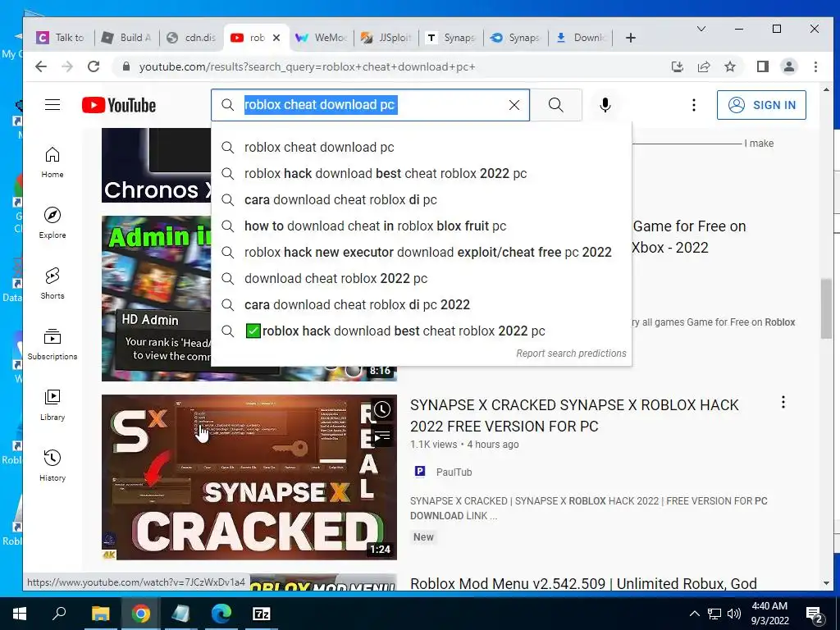Expand the tab search chevron
The height and width of the screenshot is (630, 840).
click(701, 29)
